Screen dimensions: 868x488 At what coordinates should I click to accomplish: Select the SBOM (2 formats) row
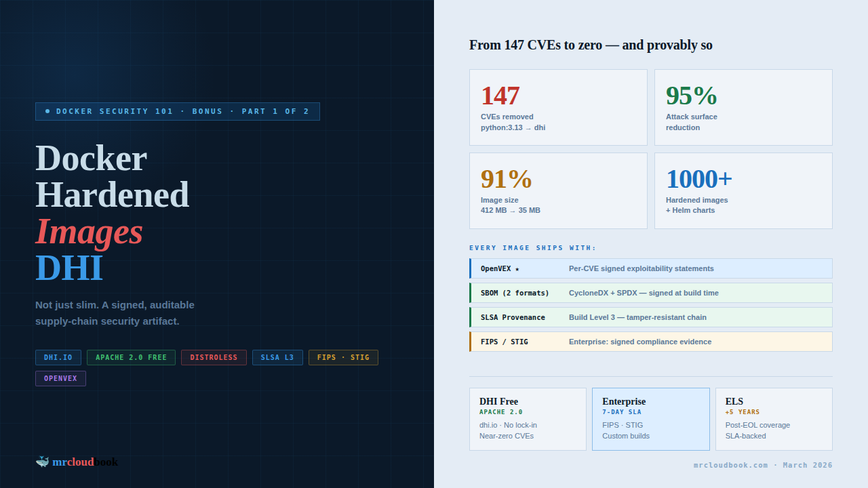pyautogui.click(x=651, y=293)
